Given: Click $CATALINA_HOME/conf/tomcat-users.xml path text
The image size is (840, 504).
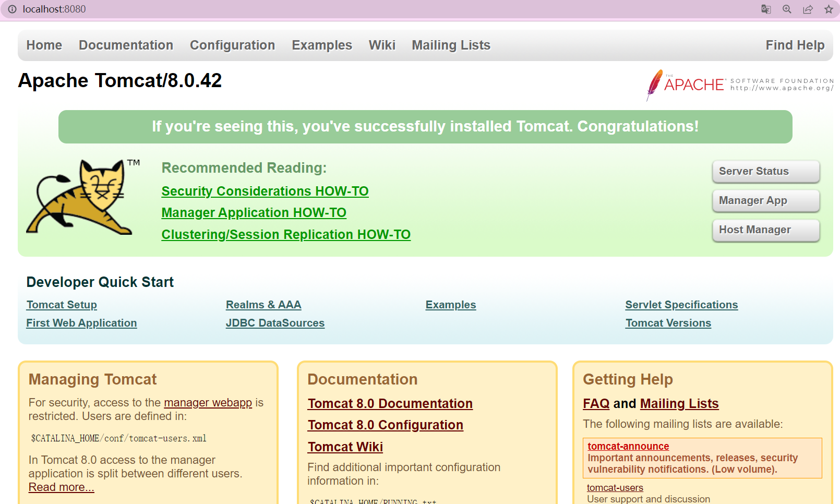Looking at the screenshot, I should tap(119, 438).
